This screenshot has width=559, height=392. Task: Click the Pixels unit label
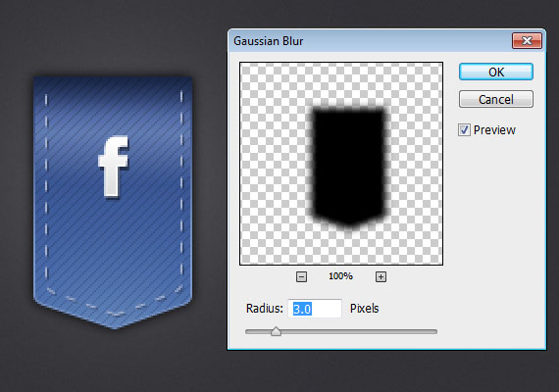tap(364, 309)
